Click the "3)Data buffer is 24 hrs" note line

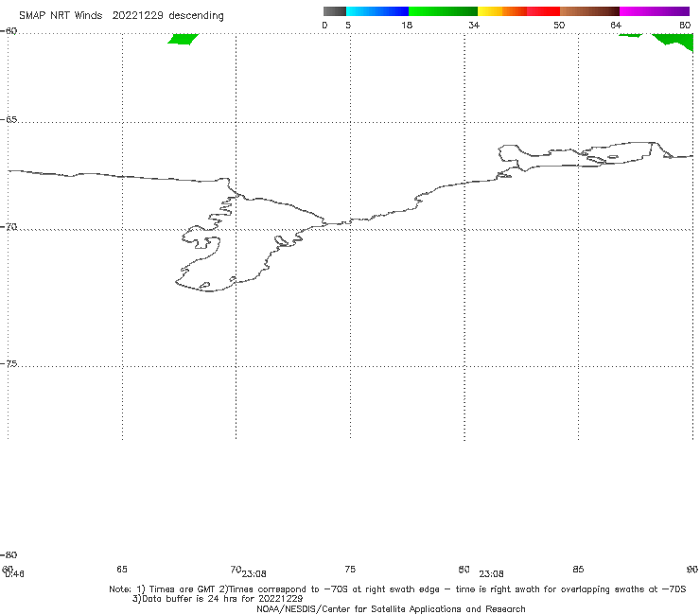point(218,599)
